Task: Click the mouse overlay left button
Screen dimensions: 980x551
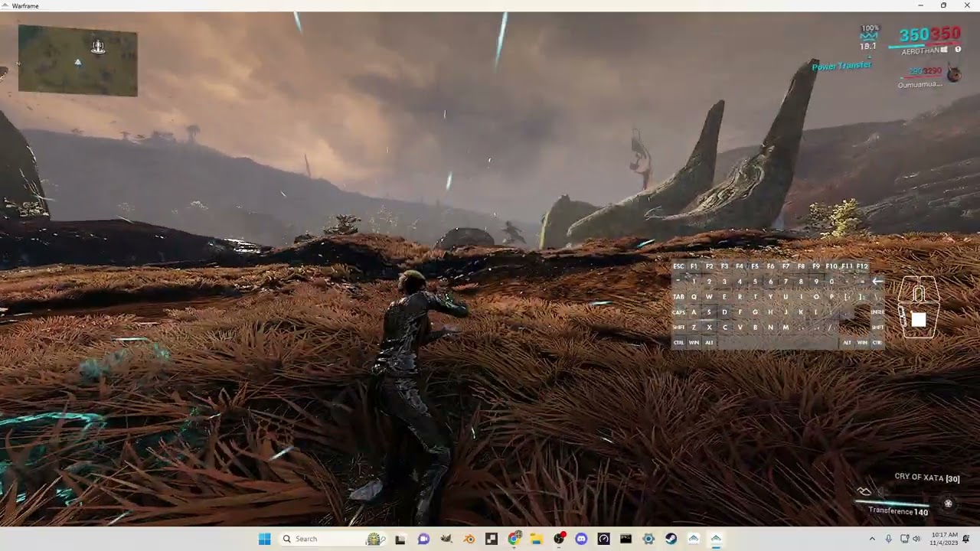Action: point(908,289)
